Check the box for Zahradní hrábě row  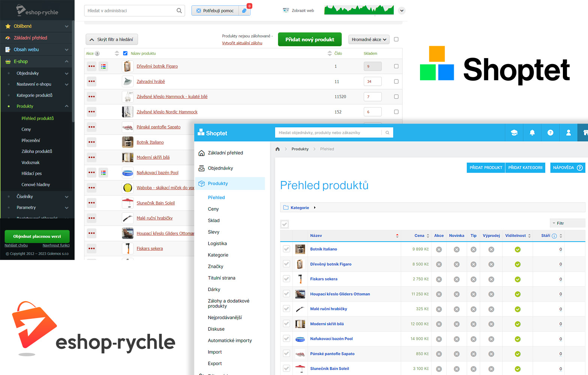(396, 81)
